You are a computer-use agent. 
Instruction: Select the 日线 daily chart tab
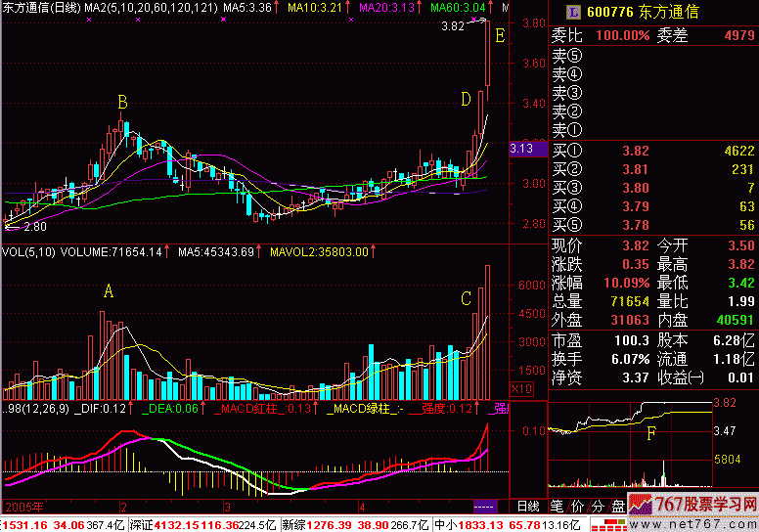click(527, 507)
